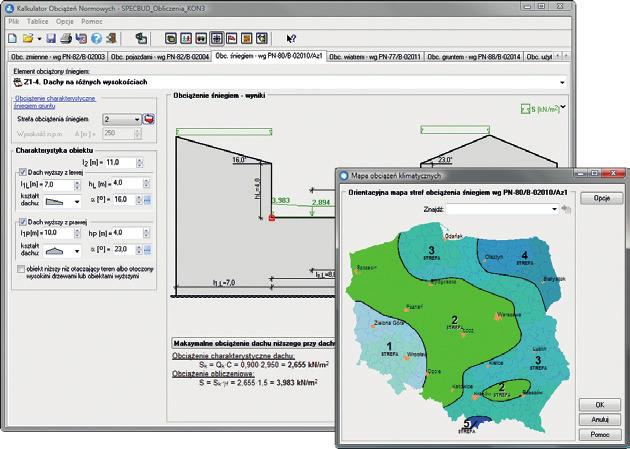The height and width of the screenshot is (449, 630).
Task: Open left roof shape 'kształt dachu' dropdown
Action: pos(77,202)
